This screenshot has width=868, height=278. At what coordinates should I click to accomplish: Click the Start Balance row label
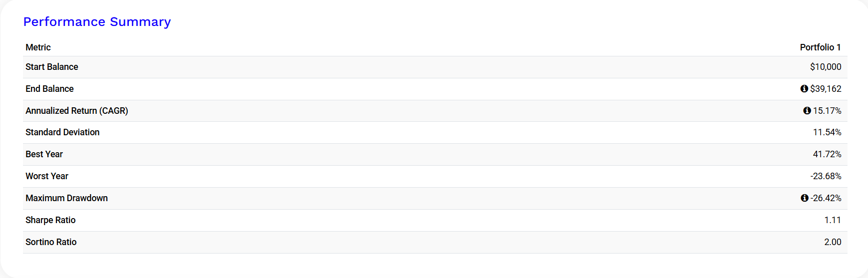tap(52, 67)
